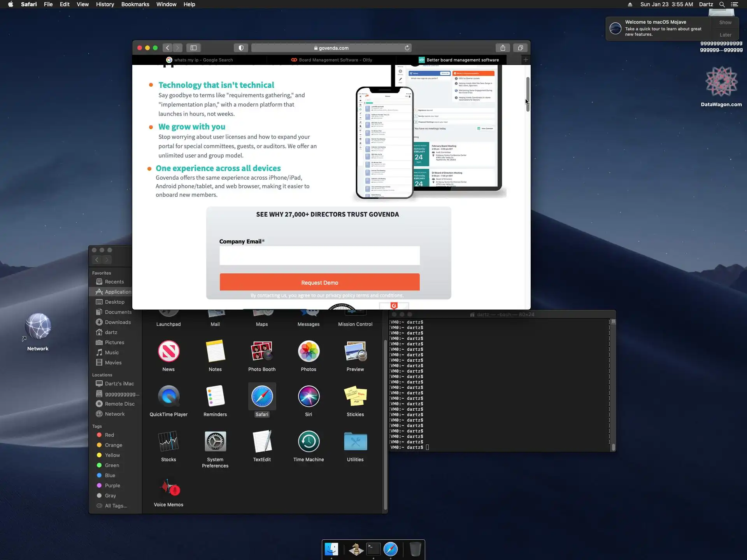Click the Share icon in Safari toolbar
This screenshot has height=560, width=747.
(x=503, y=48)
